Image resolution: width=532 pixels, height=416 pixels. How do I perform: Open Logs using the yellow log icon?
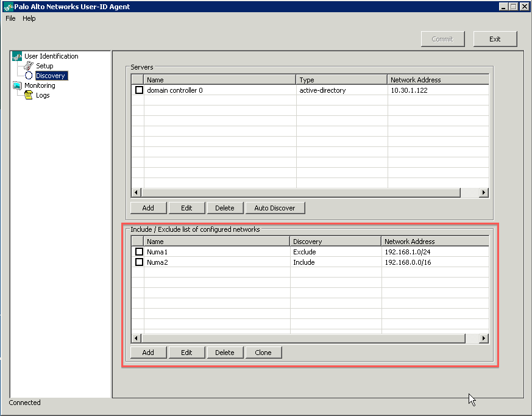click(28, 95)
